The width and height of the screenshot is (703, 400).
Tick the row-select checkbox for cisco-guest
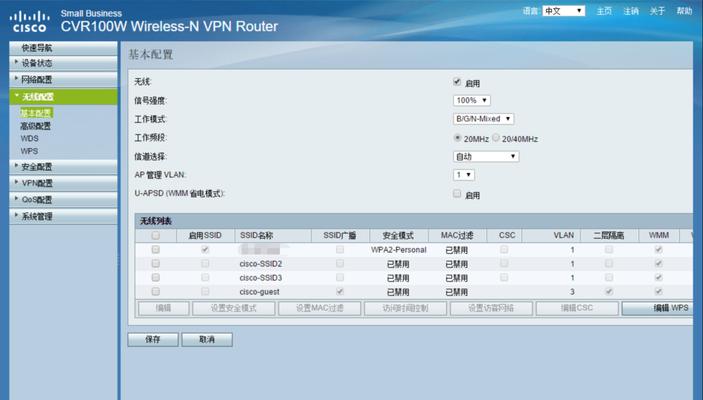[x=156, y=291]
